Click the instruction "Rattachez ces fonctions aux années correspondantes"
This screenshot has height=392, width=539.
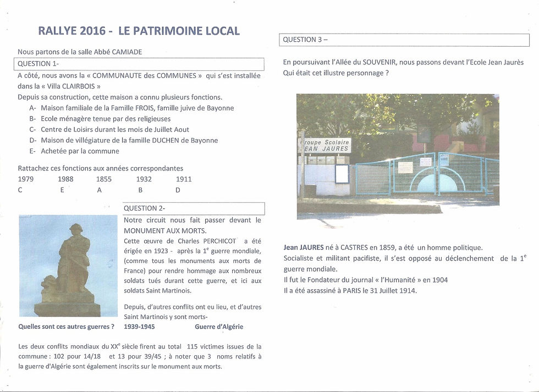coord(100,168)
